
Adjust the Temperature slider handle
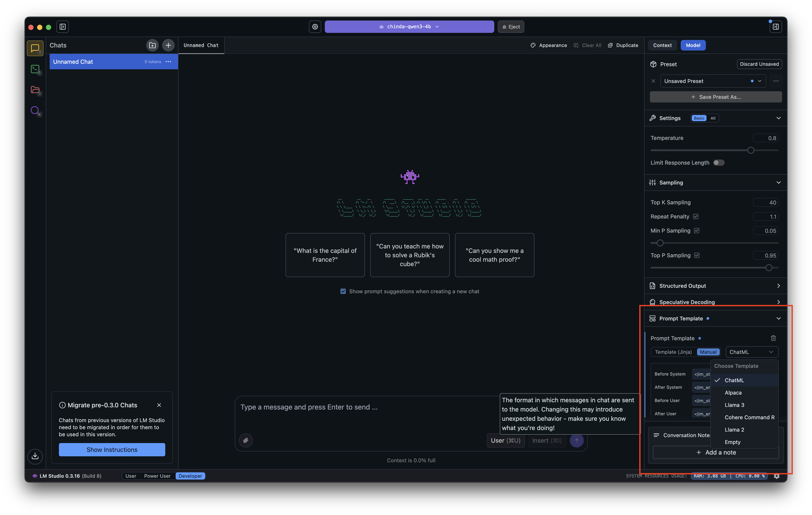click(x=751, y=150)
